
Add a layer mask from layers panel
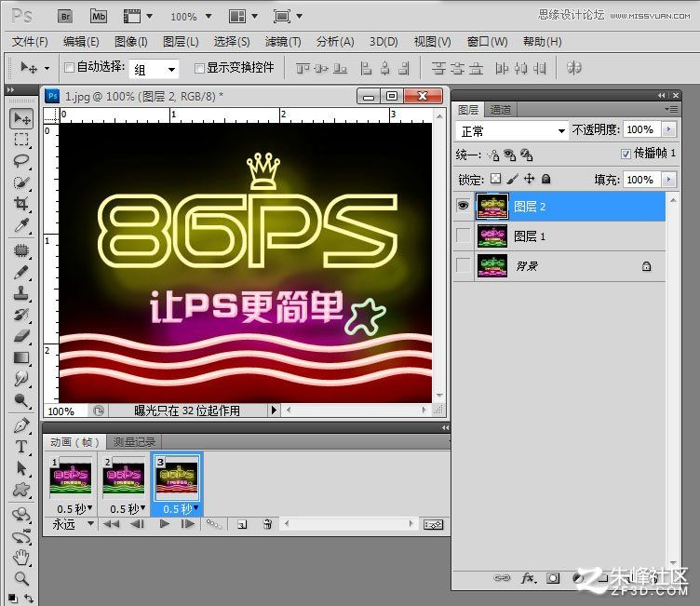coord(554,578)
